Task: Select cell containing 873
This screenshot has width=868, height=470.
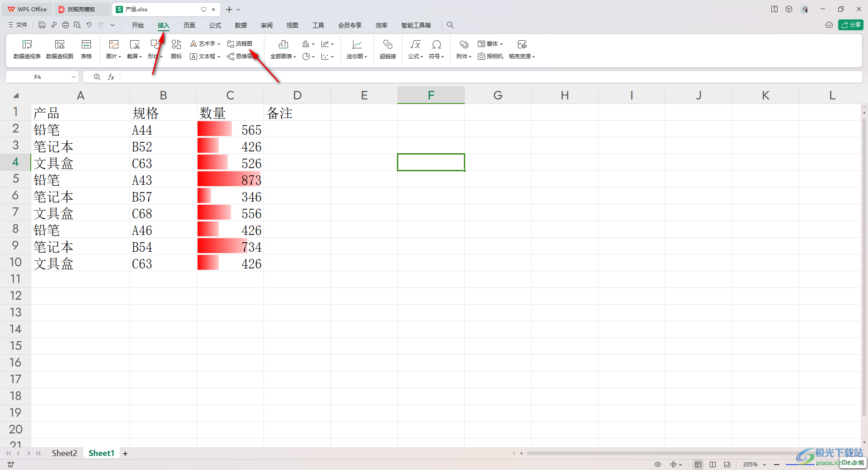Action: (x=230, y=179)
